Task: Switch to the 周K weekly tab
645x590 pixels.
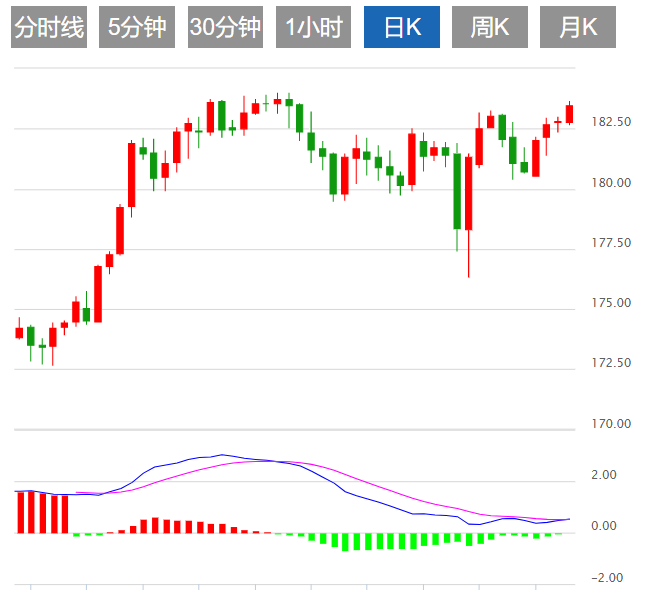Action: tap(490, 27)
